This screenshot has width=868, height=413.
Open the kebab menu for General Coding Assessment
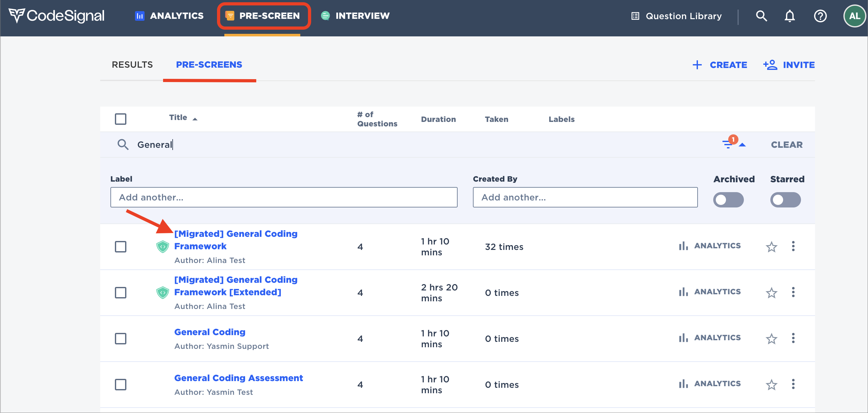point(794,384)
